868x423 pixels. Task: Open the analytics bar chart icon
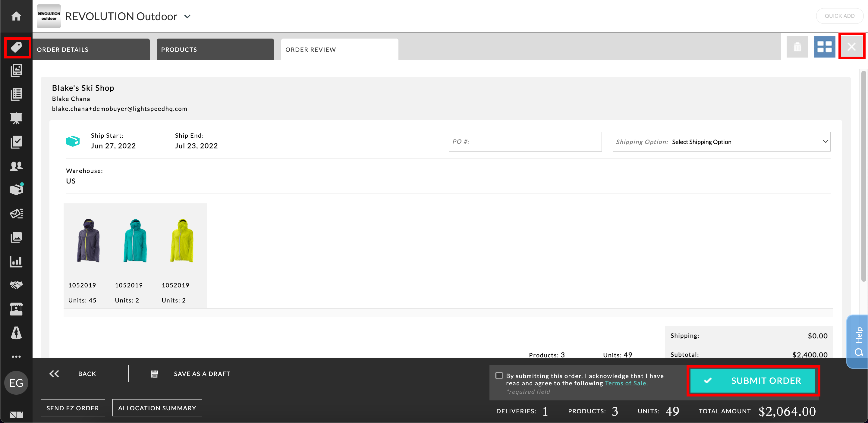tap(17, 261)
